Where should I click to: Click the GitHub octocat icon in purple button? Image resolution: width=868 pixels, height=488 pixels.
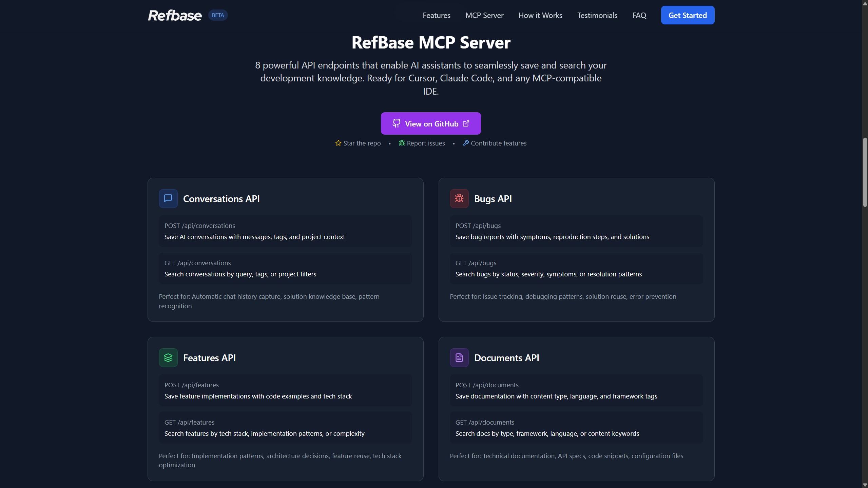(396, 123)
